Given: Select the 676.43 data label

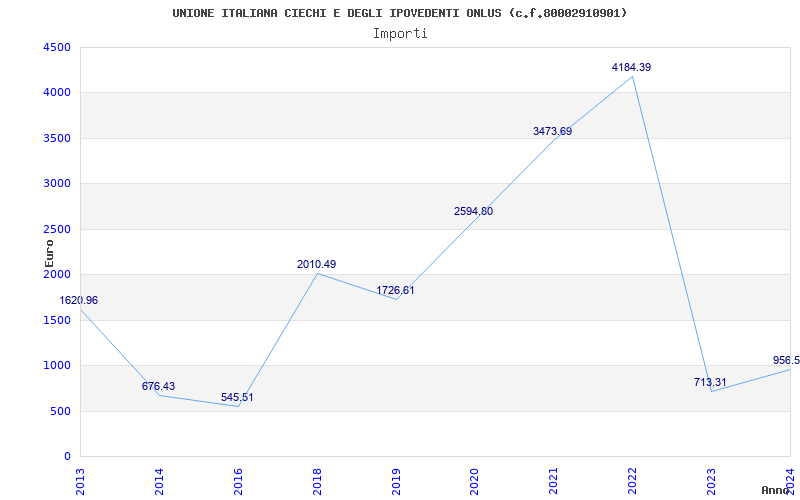Looking at the screenshot, I should (x=158, y=386).
